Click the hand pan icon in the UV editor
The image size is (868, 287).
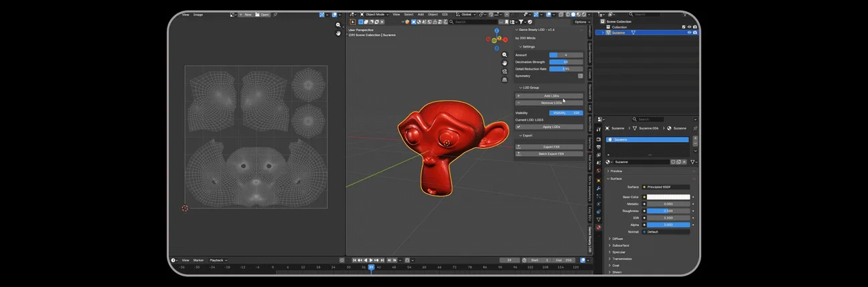coord(338,33)
